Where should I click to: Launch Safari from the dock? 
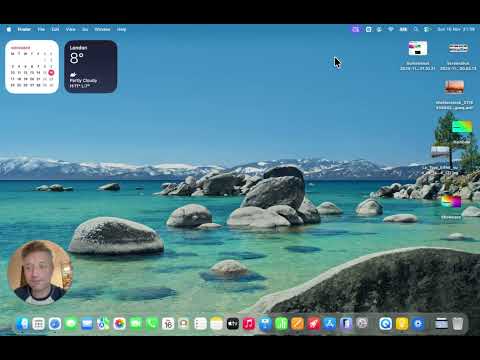[x=55, y=324]
